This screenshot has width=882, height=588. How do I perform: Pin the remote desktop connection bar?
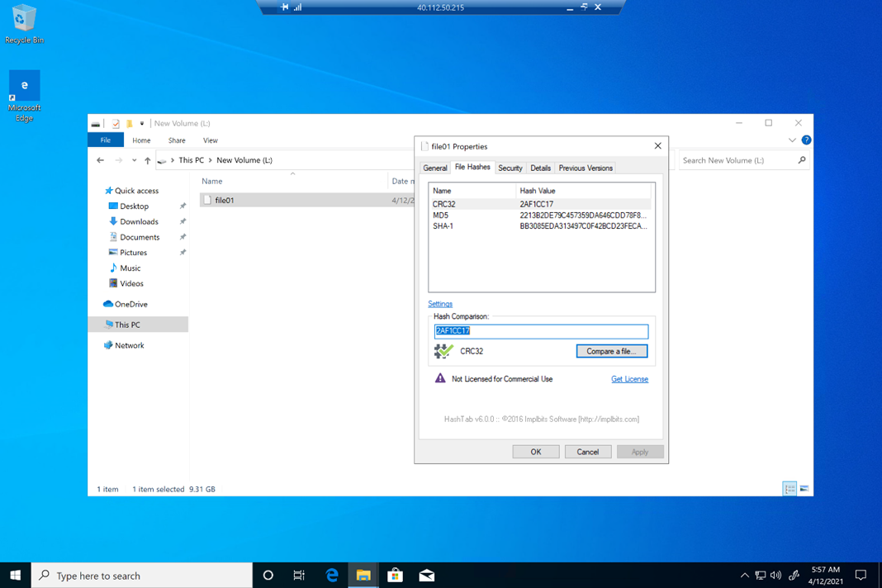(285, 7)
